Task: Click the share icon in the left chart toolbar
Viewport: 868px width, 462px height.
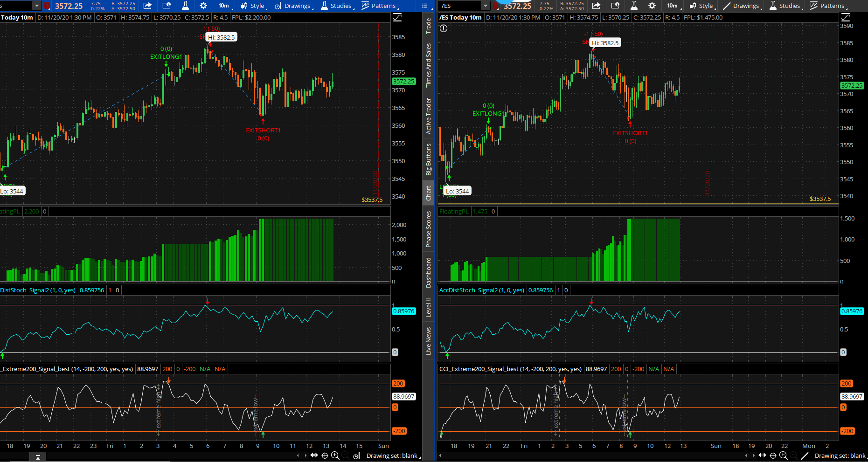Action: 147,6
